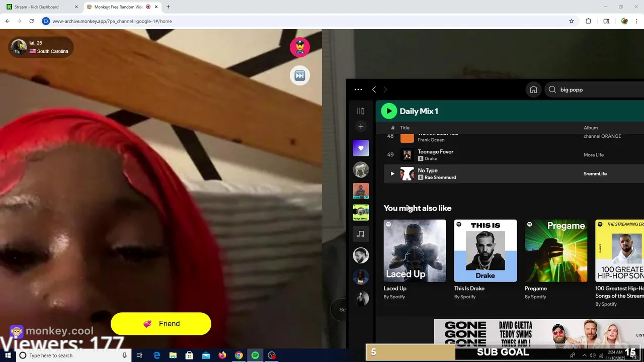The image size is (644, 362).
Task: Open Firefox from taskbar
Action: (222, 355)
